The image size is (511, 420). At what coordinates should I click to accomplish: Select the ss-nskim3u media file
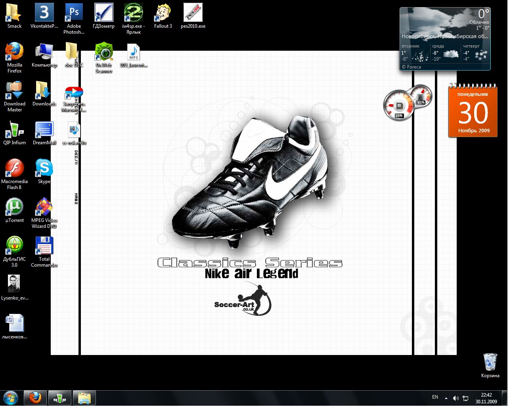pyautogui.click(x=74, y=132)
